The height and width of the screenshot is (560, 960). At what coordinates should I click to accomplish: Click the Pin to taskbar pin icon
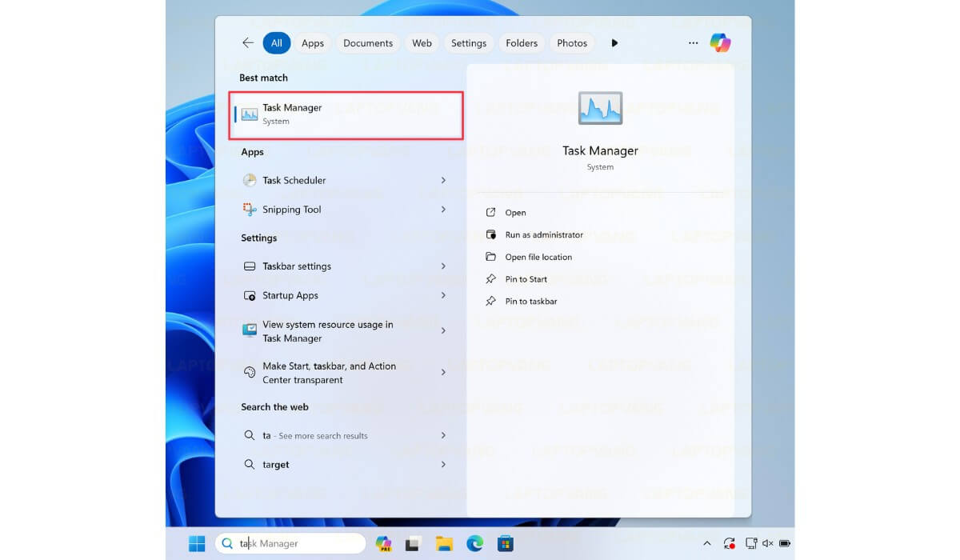(x=490, y=302)
